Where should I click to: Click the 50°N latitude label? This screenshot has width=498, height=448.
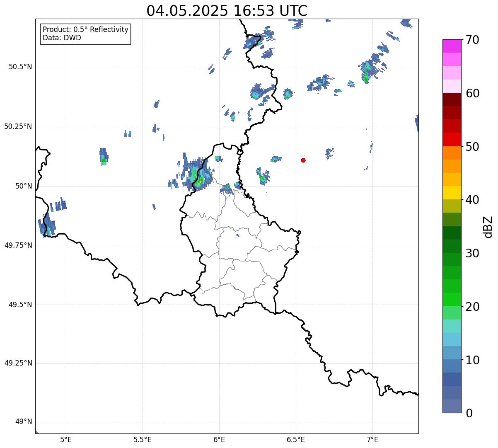[x=24, y=186]
